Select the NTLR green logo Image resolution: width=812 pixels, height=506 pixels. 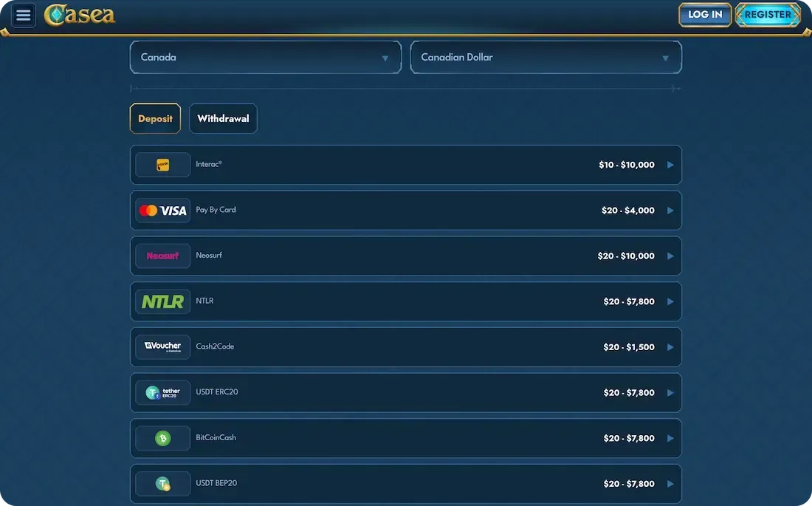[163, 301]
